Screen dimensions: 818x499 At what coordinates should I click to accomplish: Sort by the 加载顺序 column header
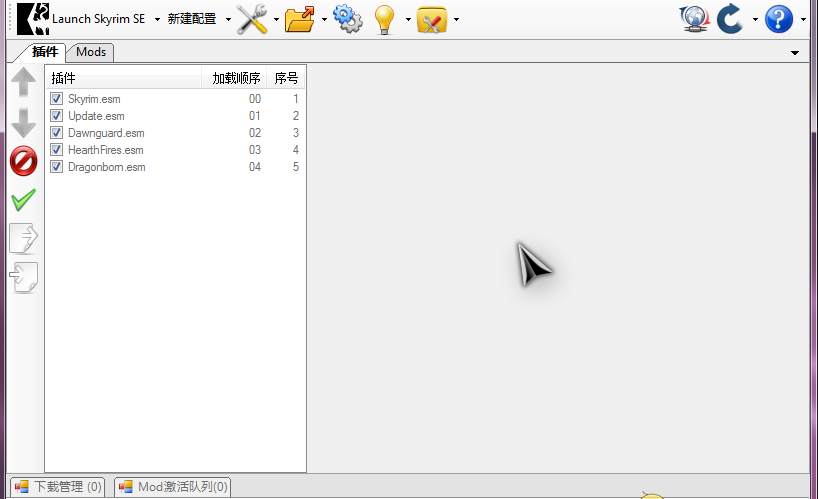(234, 78)
